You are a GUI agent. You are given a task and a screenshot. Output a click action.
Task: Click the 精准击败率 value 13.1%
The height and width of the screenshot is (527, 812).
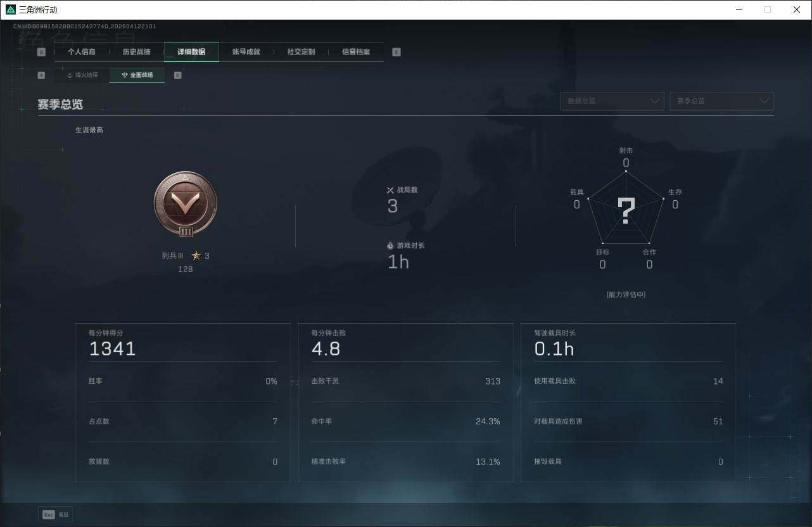tap(488, 462)
